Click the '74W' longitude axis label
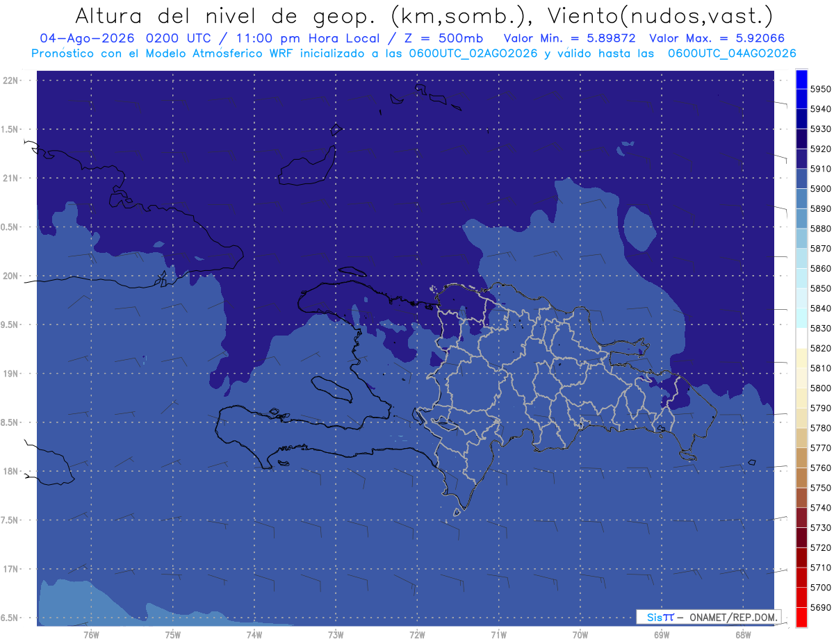The width and height of the screenshot is (834, 644). point(254,635)
